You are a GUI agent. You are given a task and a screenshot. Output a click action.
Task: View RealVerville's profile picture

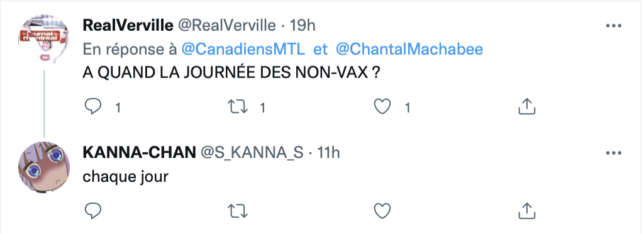[x=44, y=40]
